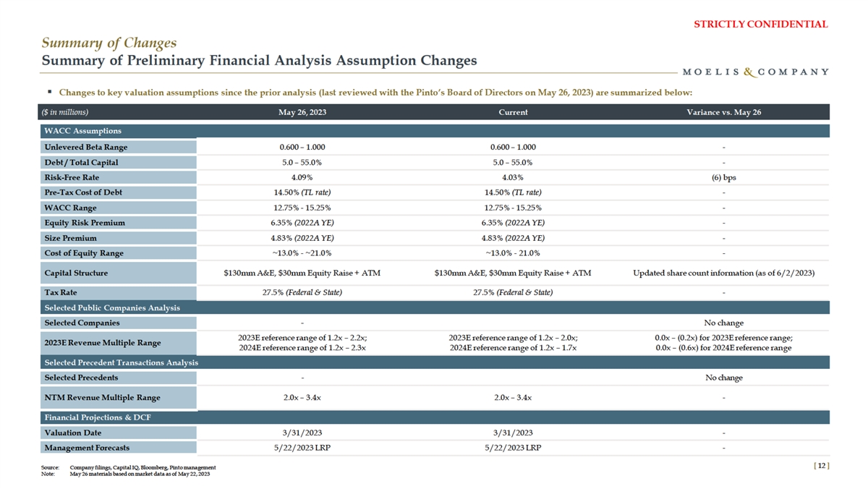Select the Unlevered Beta Range row label
868x489 pixels.
[x=86, y=147]
